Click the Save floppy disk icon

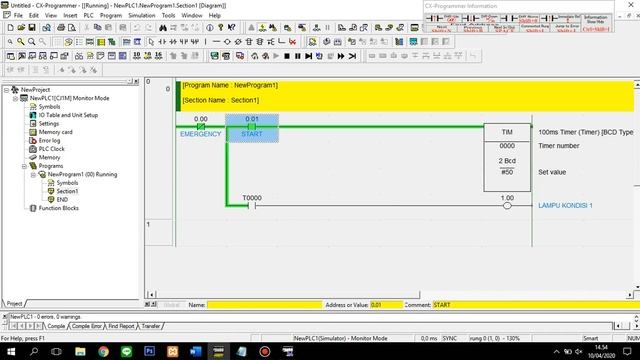31,28
